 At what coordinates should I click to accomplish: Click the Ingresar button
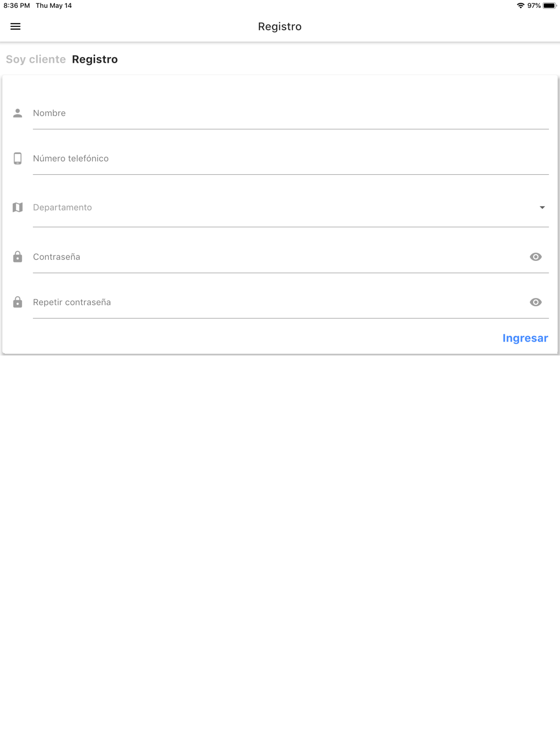coord(525,338)
